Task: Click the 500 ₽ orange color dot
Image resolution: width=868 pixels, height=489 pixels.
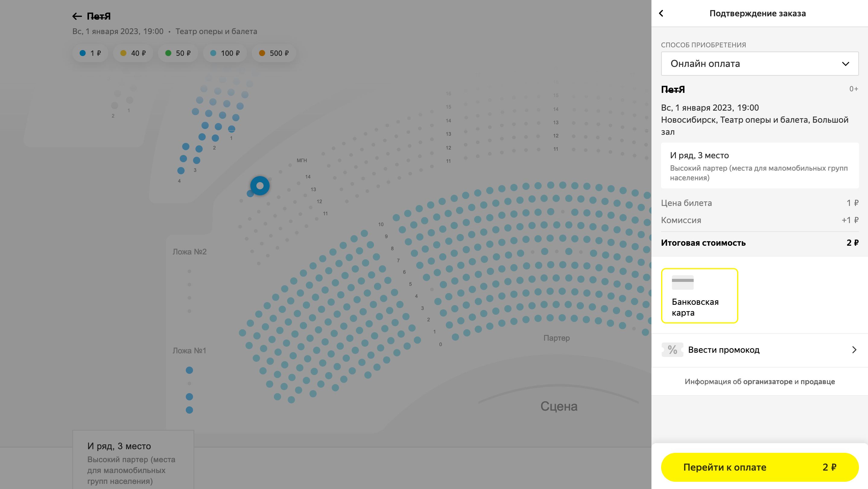Action: pyautogui.click(x=262, y=53)
